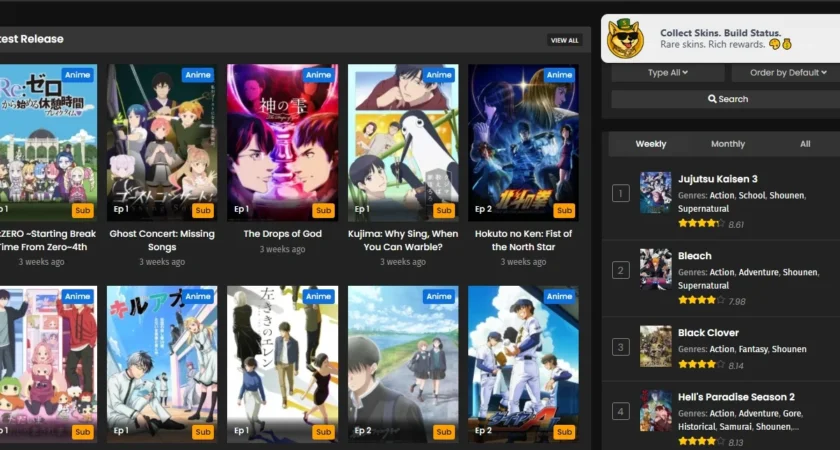The width and height of the screenshot is (840, 450).
Task: Click the Gore genre under Hell's Paradise
Action: click(x=792, y=414)
